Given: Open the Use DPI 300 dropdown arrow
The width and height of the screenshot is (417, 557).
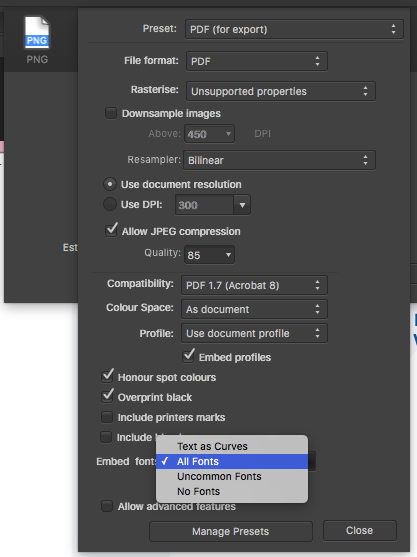Looking at the screenshot, I should coord(242,205).
